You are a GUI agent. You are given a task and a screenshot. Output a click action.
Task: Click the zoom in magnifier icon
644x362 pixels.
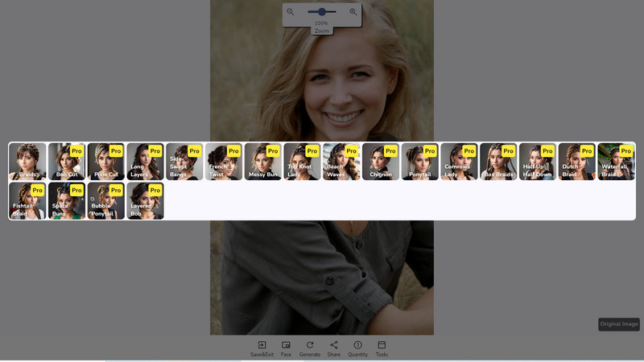coord(353,12)
